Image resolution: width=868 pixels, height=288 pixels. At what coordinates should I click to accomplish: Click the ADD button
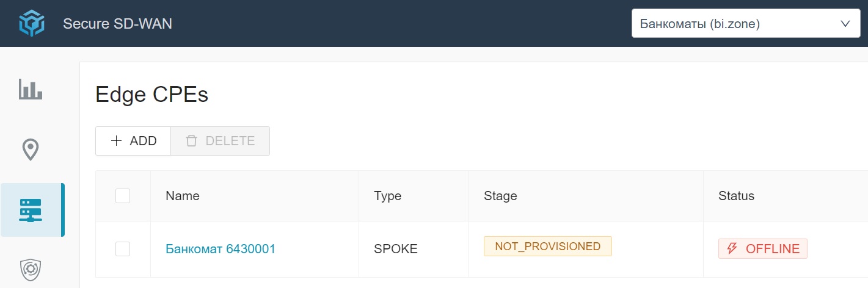coord(133,141)
